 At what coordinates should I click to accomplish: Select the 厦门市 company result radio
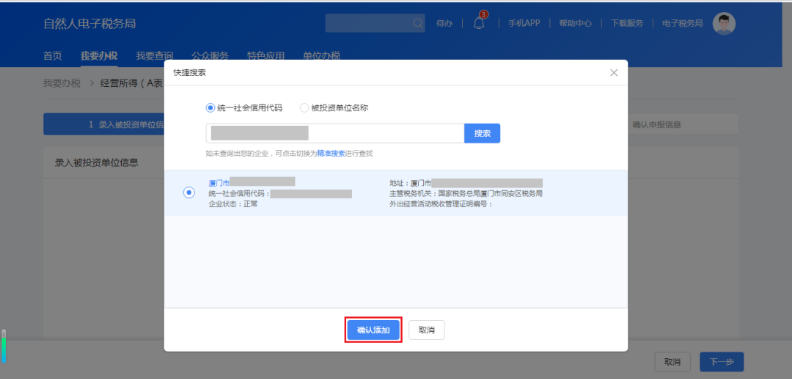click(x=189, y=193)
